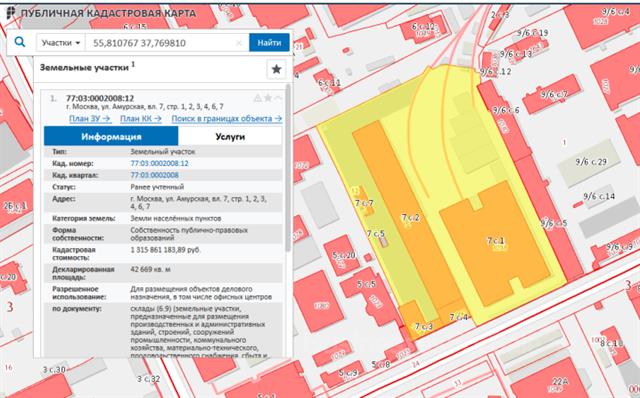The width and height of the screenshot is (640, 398).
Task: Click the status value Ранее учтенный
Action: click(x=157, y=187)
